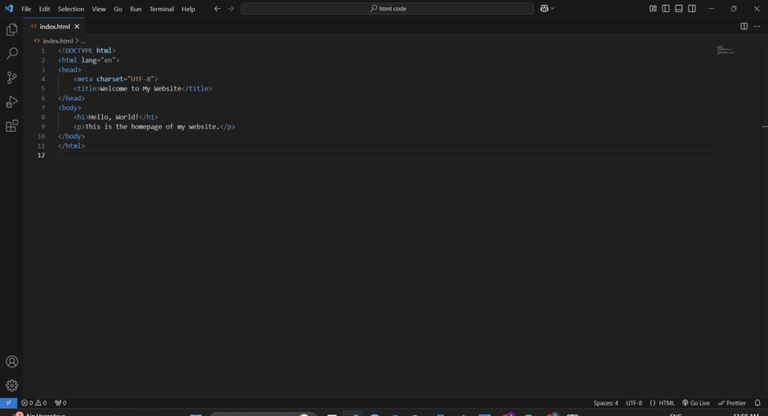Click the meta charset="UTF-8" line
Screen dimensions: 768x416
116,79
